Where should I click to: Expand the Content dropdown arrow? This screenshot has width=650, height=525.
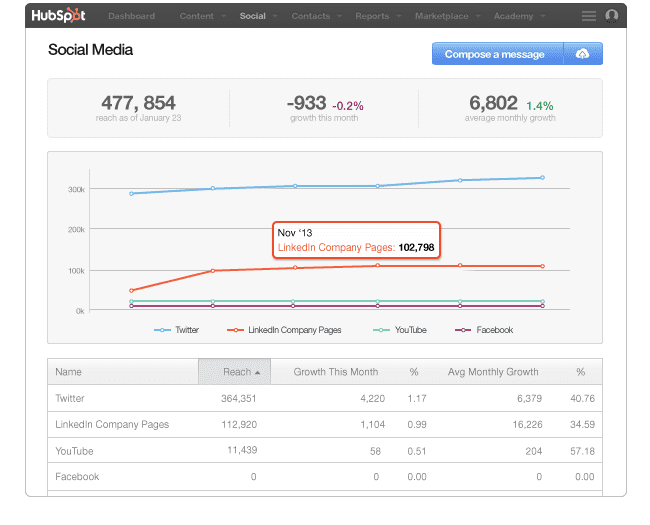(x=223, y=16)
